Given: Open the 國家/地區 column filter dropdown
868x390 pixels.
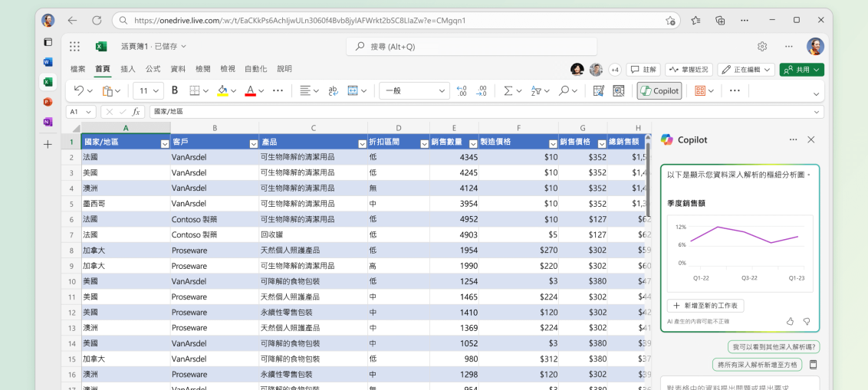Looking at the screenshot, I should 164,144.
